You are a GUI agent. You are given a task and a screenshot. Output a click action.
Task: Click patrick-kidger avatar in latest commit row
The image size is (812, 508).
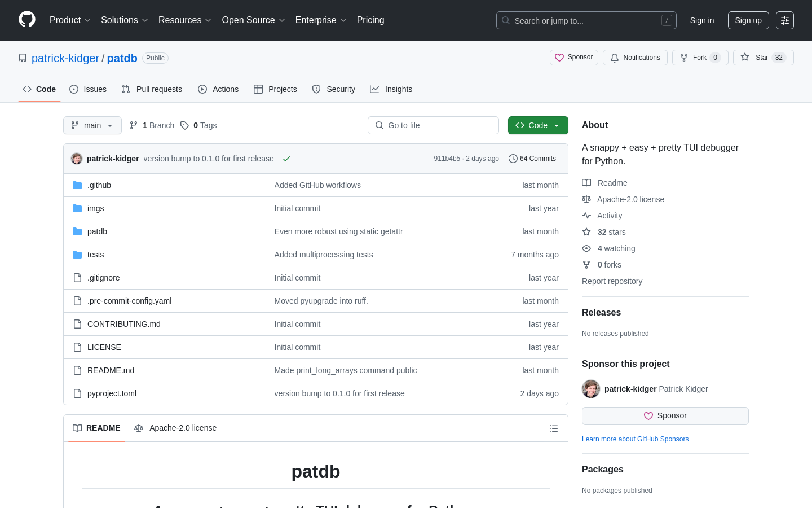tap(77, 159)
